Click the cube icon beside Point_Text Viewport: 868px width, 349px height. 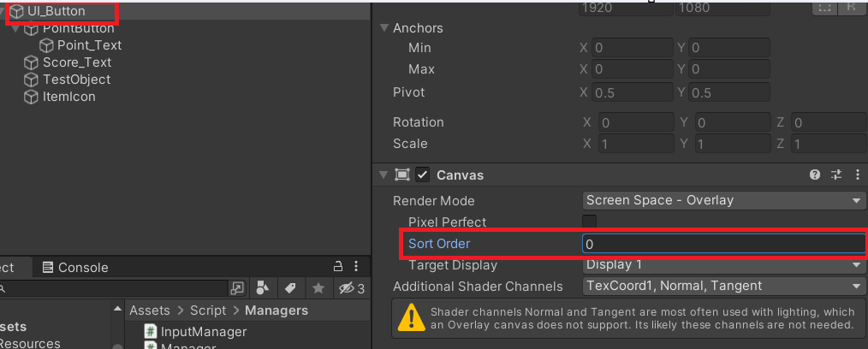point(46,45)
